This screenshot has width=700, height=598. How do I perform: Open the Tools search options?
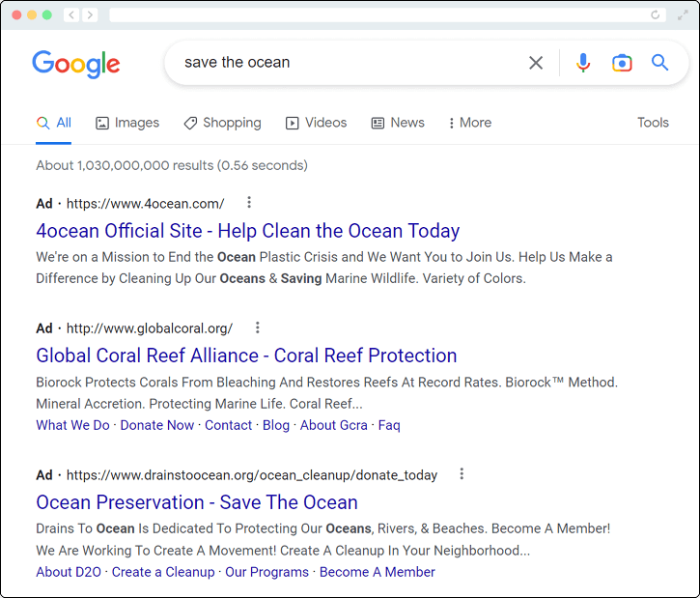tap(653, 123)
